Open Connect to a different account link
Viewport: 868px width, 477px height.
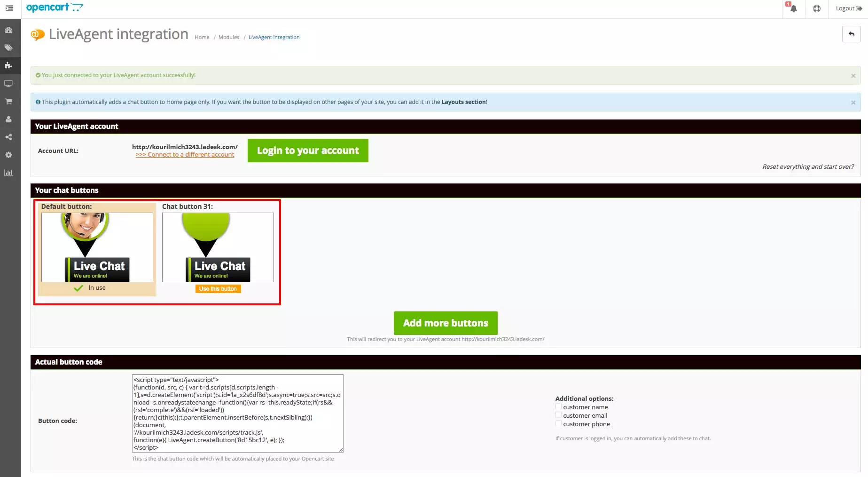tap(185, 154)
